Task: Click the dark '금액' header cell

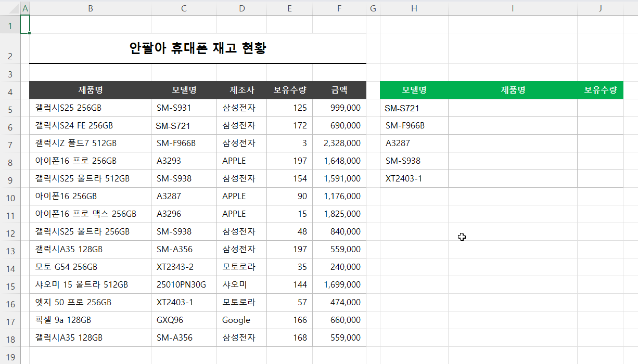Action: [x=339, y=90]
